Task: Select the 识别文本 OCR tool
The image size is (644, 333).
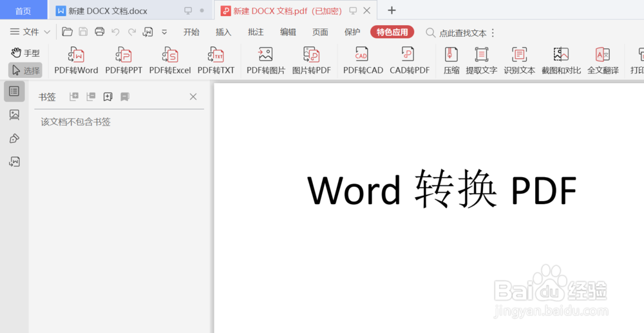Action: 520,61
